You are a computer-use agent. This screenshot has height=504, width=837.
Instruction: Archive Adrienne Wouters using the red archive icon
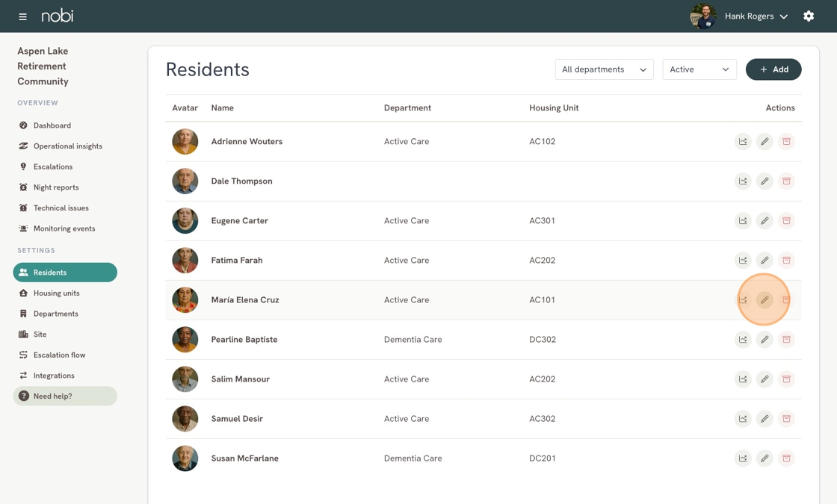click(786, 141)
